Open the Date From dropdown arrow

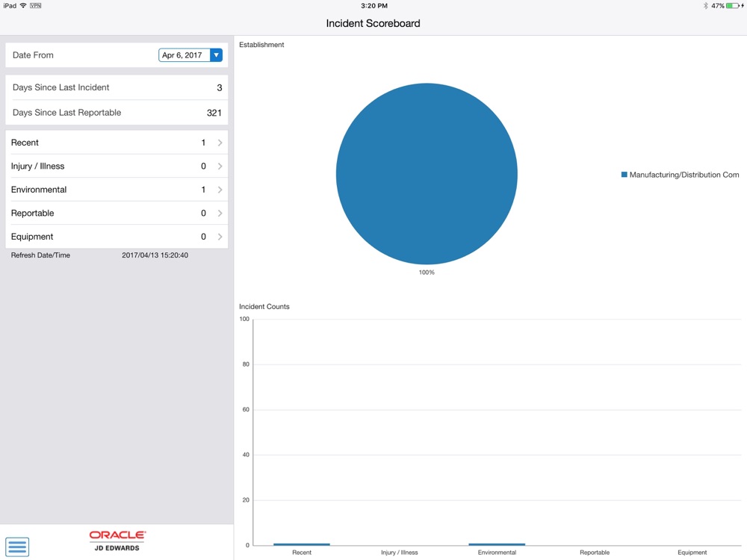(217, 55)
